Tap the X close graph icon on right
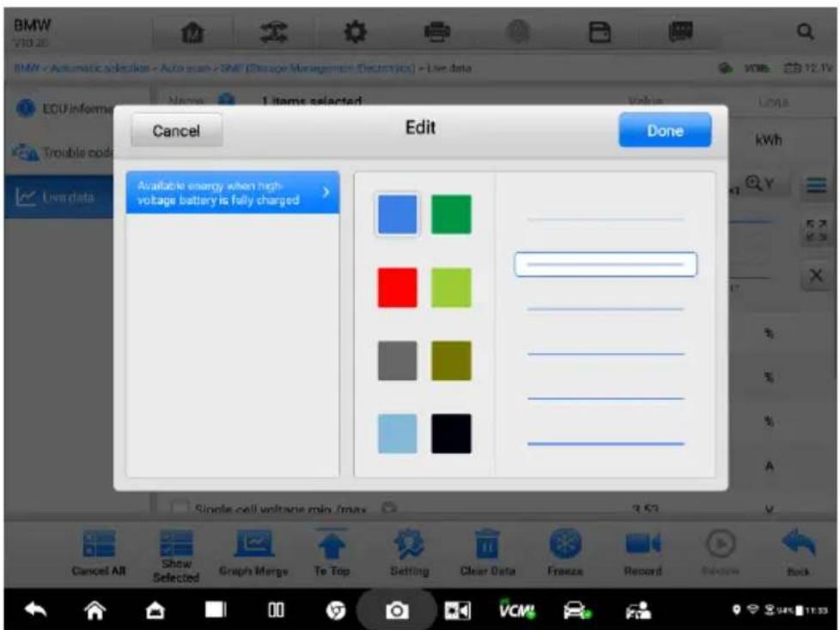This screenshot has width=840, height=630. [816, 276]
